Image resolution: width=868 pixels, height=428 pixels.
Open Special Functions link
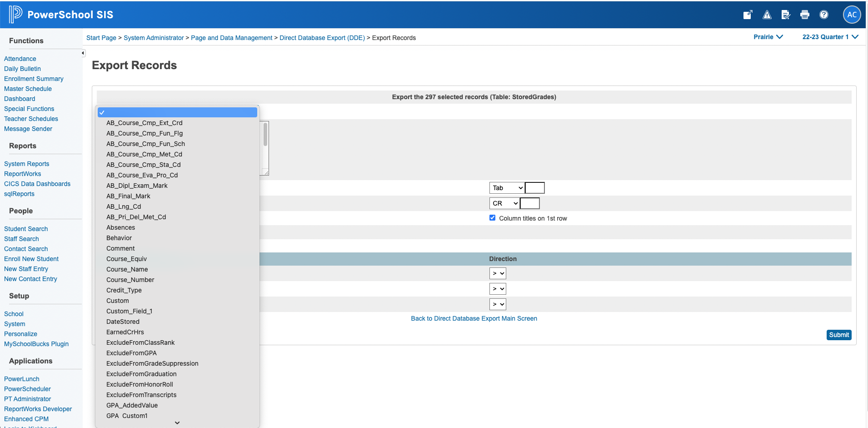pos(29,109)
